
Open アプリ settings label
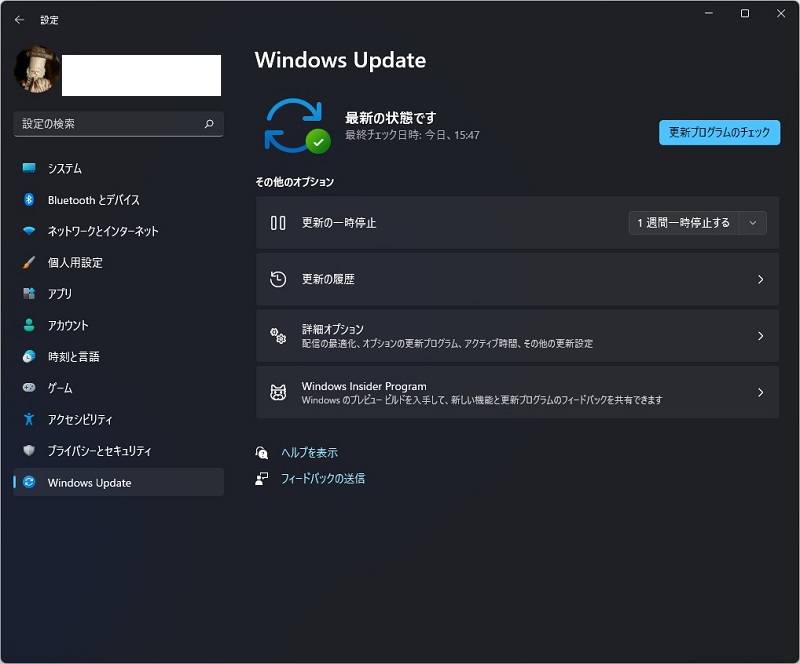point(60,294)
